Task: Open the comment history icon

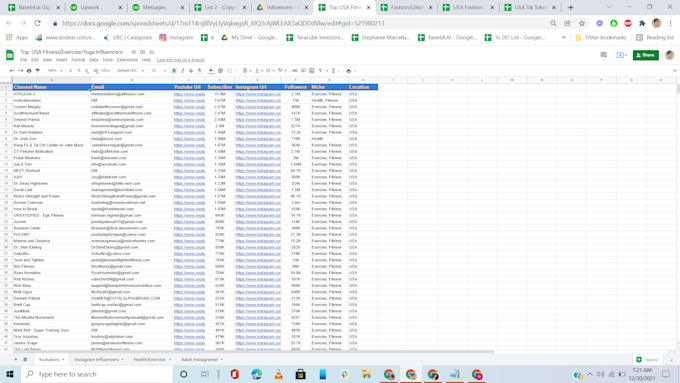Action: tap(603, 55)
